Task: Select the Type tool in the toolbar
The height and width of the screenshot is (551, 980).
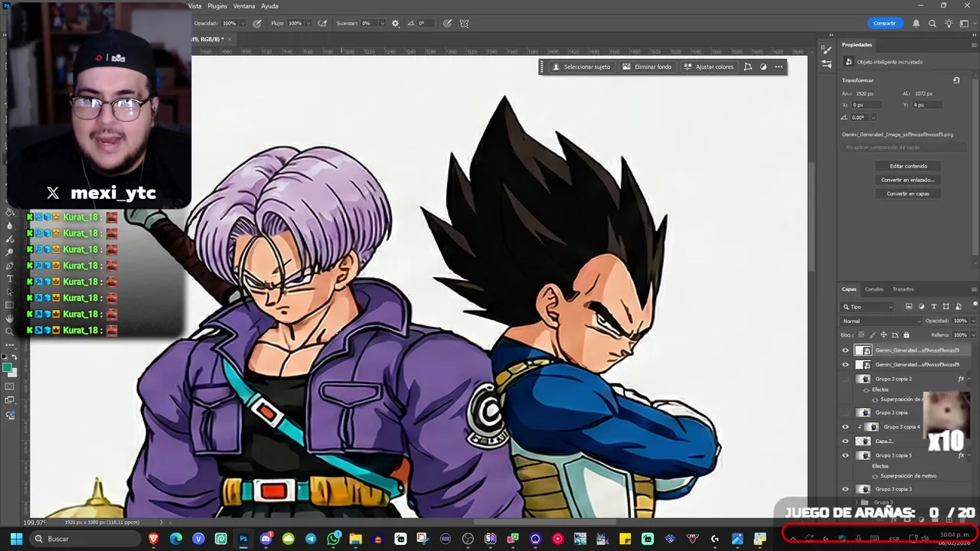Action: tap(9, 279)
